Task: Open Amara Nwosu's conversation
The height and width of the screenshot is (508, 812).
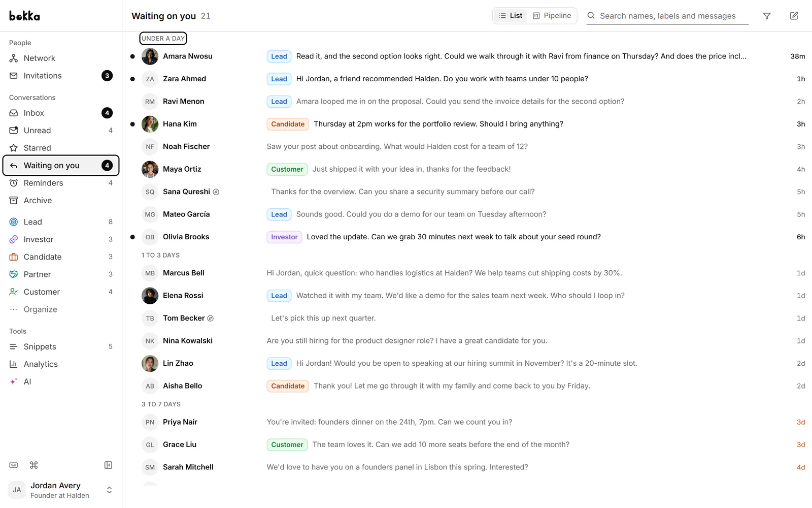Action: click(x=467, y=56)
